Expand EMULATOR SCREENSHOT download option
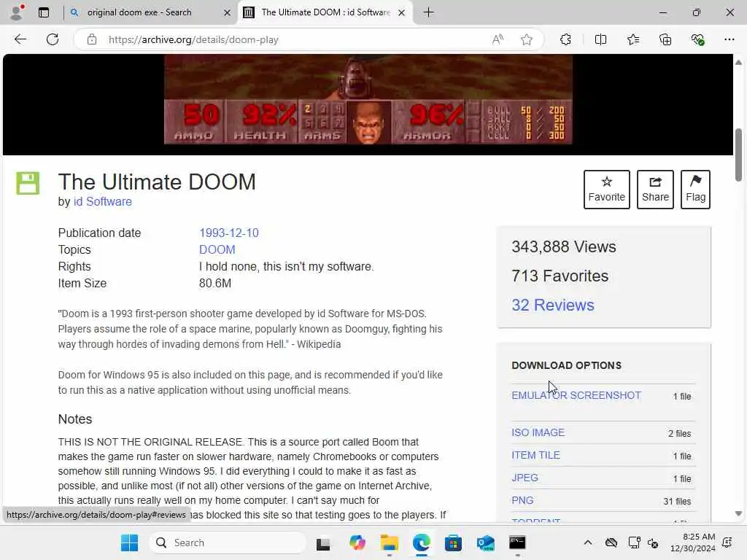Image resolution: width=747 pixels, height=560 pixels. 576,395
